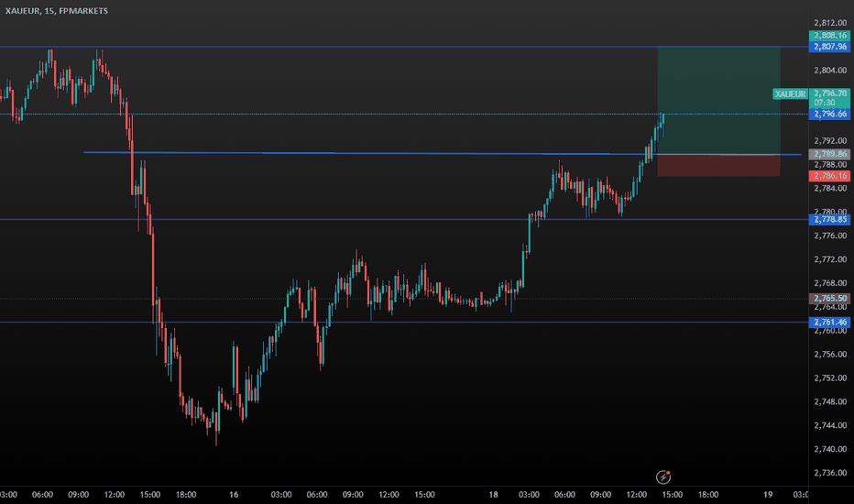Viewport: 854px width, 504px height.
Task: Click the 2,789.86 entry price label
Action: [829, 154]
